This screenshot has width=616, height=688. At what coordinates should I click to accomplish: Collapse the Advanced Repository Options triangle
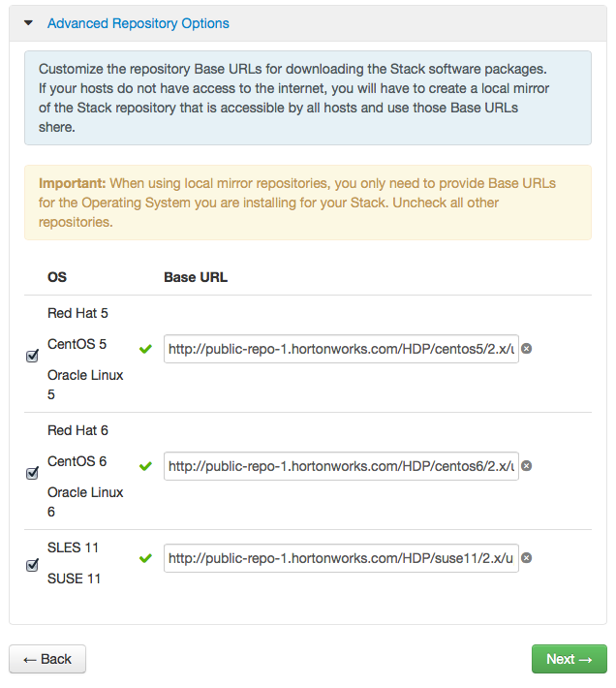click(28, 22)
